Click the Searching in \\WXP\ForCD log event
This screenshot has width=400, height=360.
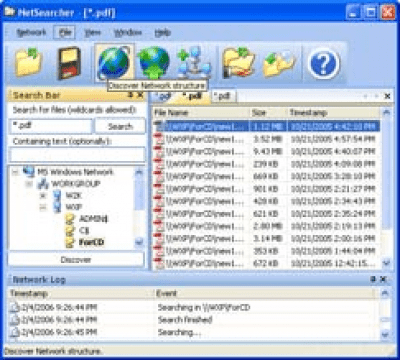coord(204,307)
